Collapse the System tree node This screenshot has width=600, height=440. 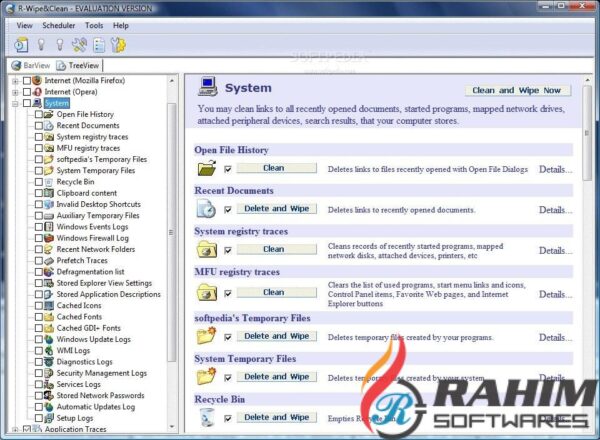(x=15, y=104)
